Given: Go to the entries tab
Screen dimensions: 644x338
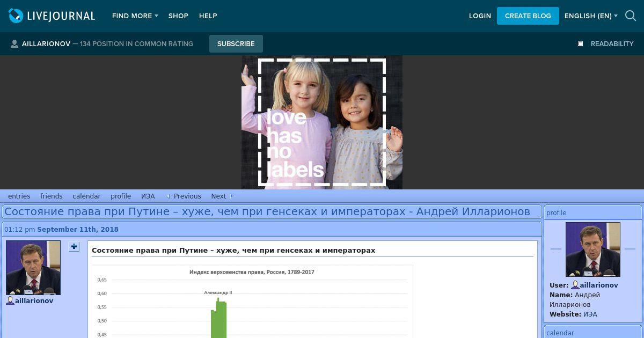Looking at the screenshot, I should pyautogui.click(x=19, y=196).
